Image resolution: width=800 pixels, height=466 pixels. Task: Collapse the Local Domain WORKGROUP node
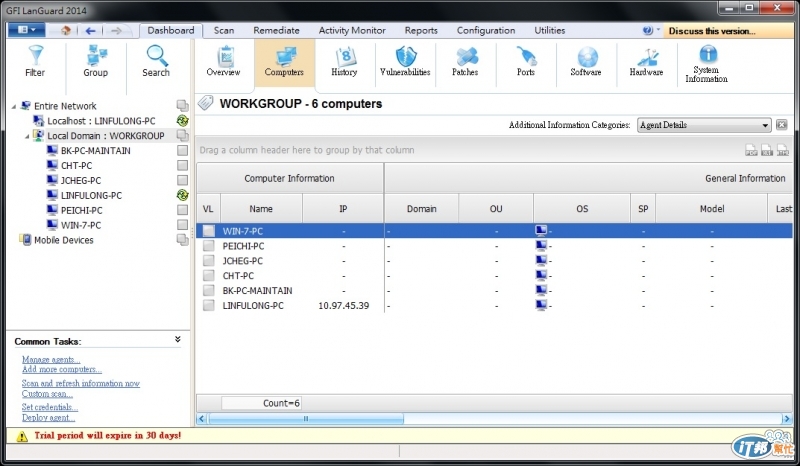coord(27,136)
